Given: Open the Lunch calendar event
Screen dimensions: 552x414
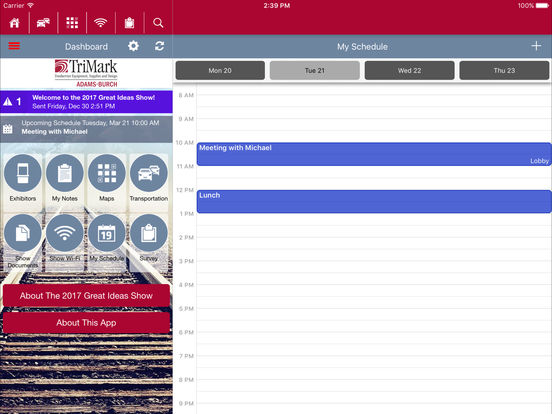Looking at the screenshot, I should click(374, 202).
